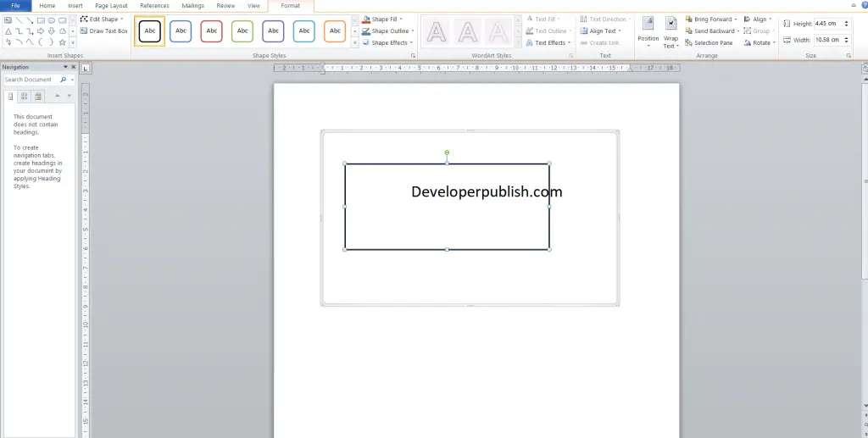The image size is (868, 438).
Task: Choose the Cloud shape
Action: (62, 31)
